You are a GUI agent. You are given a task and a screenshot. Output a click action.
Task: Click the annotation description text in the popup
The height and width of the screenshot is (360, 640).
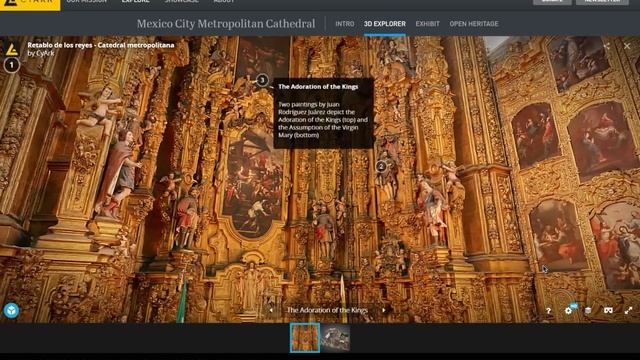point(323,120)
